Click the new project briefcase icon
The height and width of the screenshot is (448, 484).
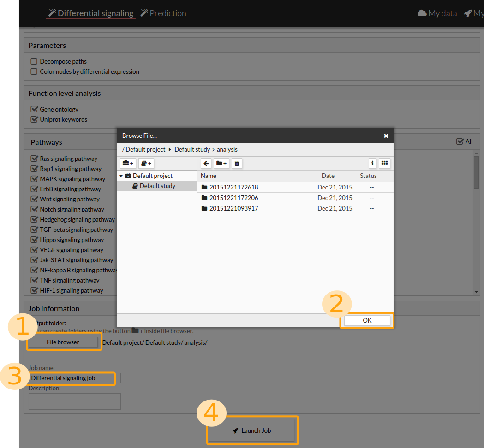tap(127, 163)
